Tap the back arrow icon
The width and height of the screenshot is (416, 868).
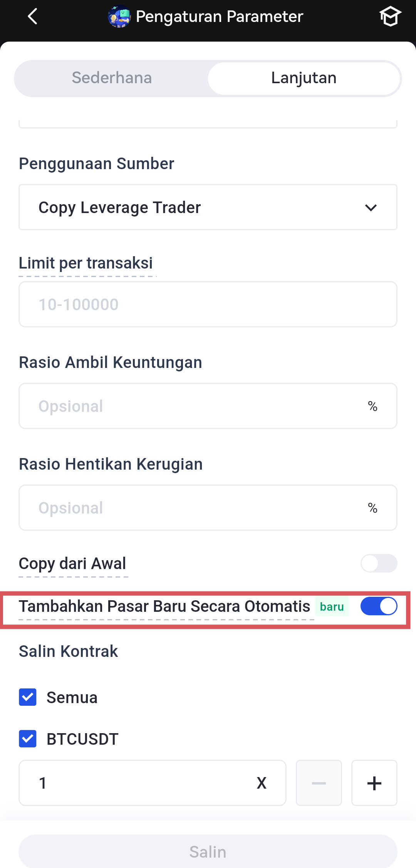[33, 17]
